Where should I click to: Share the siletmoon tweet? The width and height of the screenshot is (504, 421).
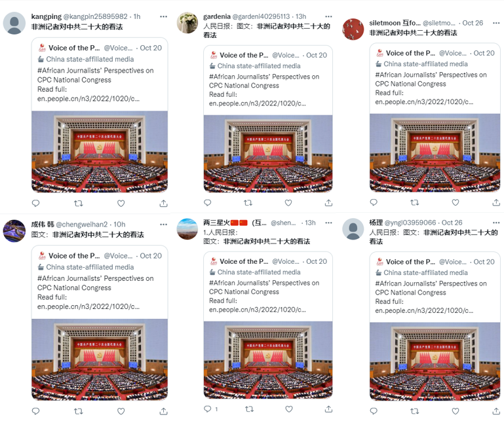coord(496,202)
